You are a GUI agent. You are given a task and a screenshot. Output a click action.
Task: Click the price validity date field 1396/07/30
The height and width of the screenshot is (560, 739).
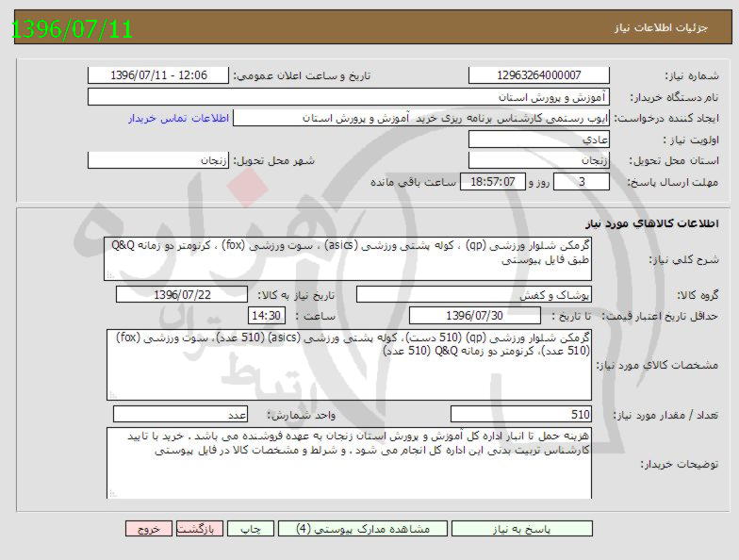[x=475, y=316]
